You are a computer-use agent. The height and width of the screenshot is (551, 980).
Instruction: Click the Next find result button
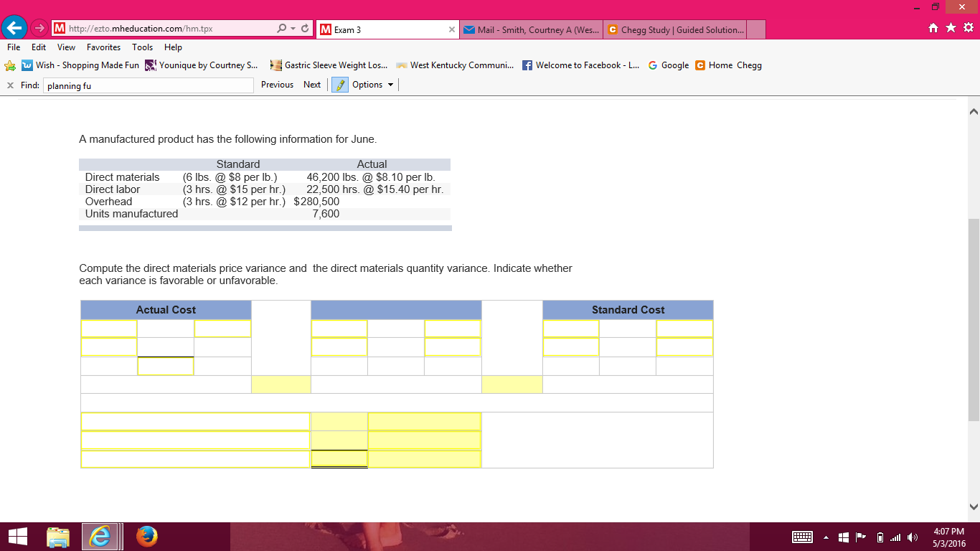[x=312, y=85]
